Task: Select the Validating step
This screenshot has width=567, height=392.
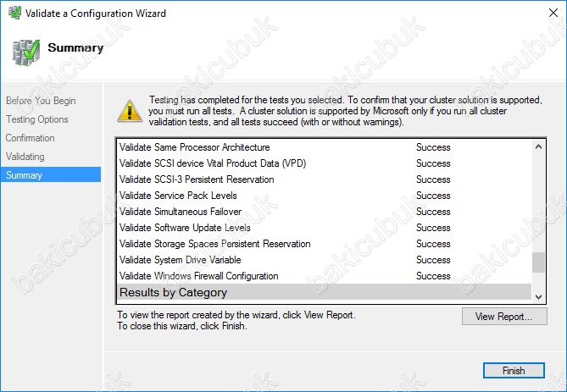Action: coord(25,157)
